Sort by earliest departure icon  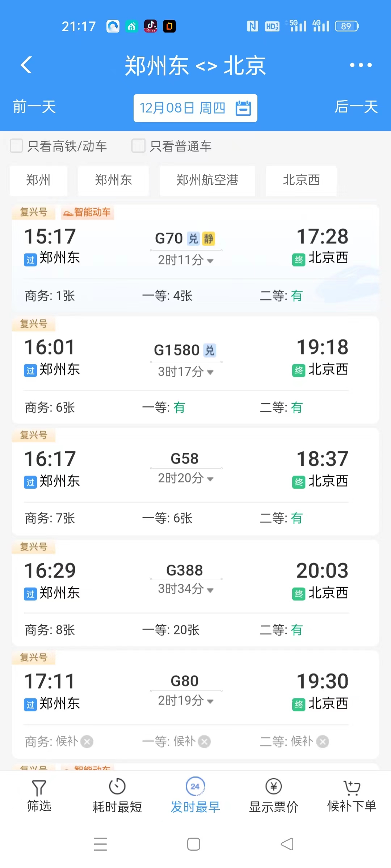[195, 787]
